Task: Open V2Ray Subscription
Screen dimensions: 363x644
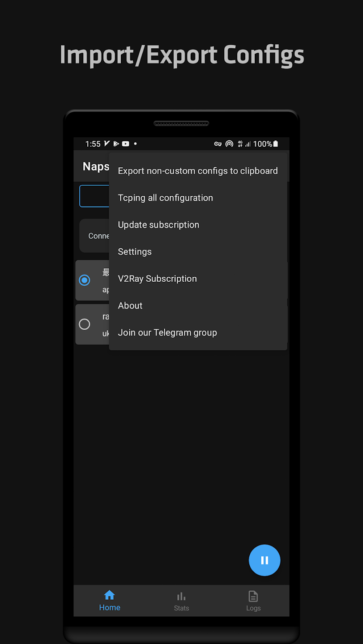Action: (157, 278)
